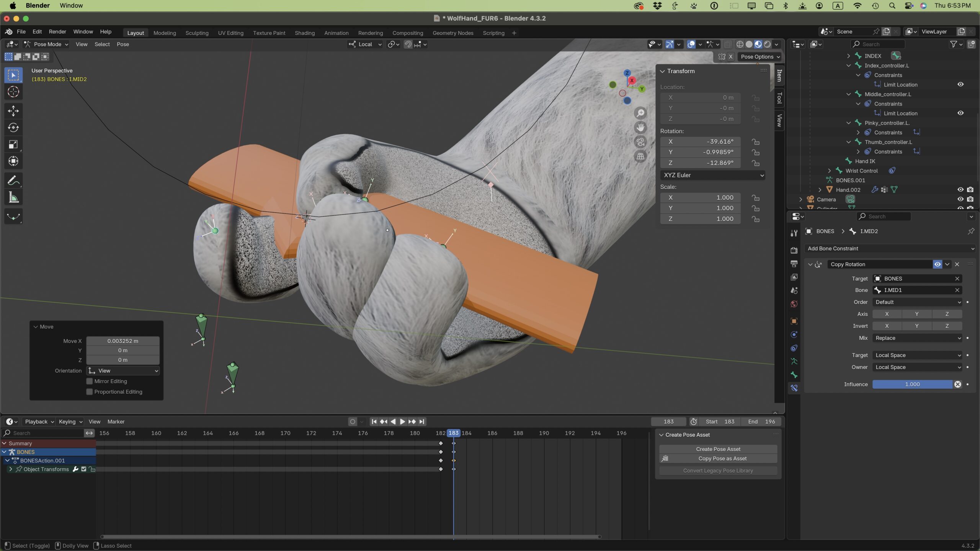Enable Mirror Editing in the Move panel
The width and height of the screenshot is (980, 551).
[89, 381]
